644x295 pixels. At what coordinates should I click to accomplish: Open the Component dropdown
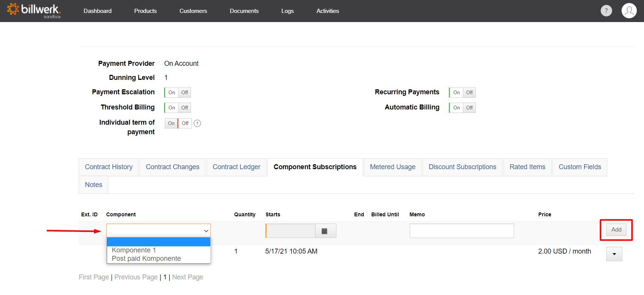pos(158,231)
